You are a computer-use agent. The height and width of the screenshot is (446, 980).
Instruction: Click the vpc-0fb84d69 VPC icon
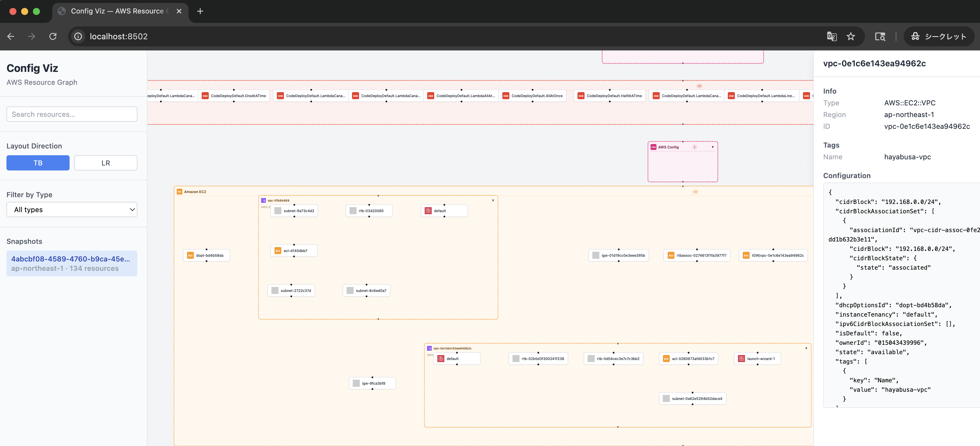tap(263, 200)
